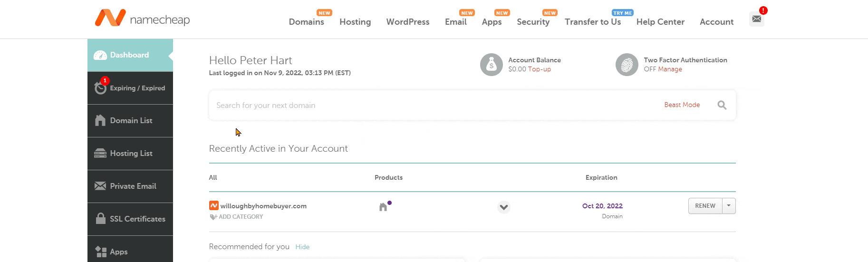Open the Account menu in top navigation
The height and width of the screenshot is (262, 868).
click(716, 22)
